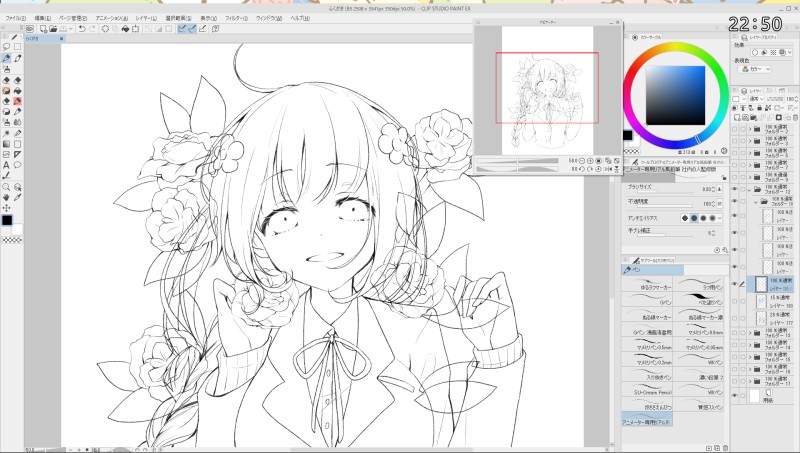Screen dimensions: 800x453
Task: Select the Zoom magnifier tool
Action: pos(7,187)
